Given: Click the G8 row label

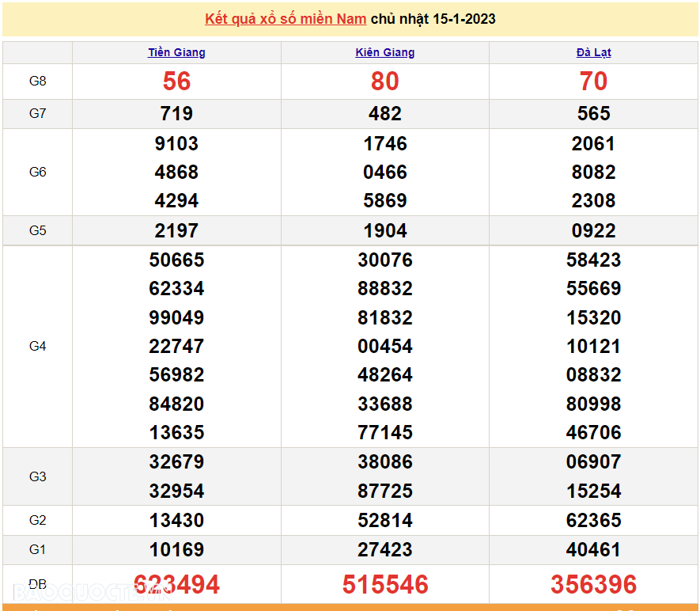Looking at the screenshot, I should click(37, 82).
